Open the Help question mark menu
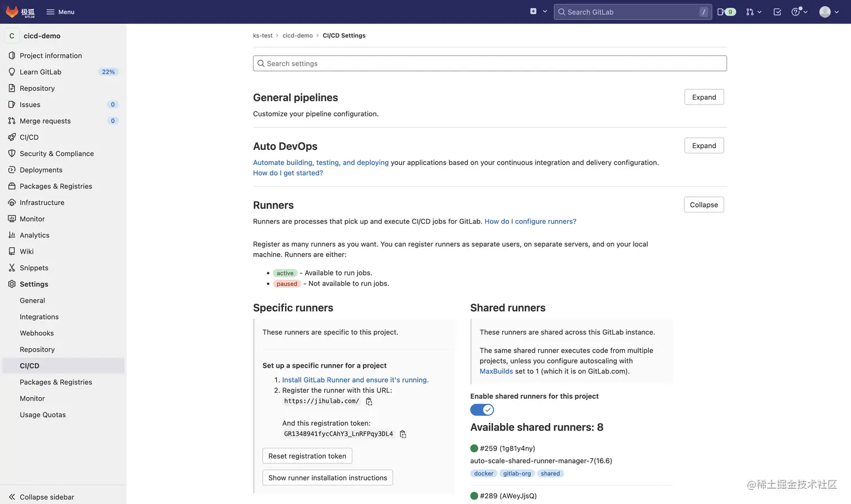Screen dimensions: 851x504 pos(799,12)
